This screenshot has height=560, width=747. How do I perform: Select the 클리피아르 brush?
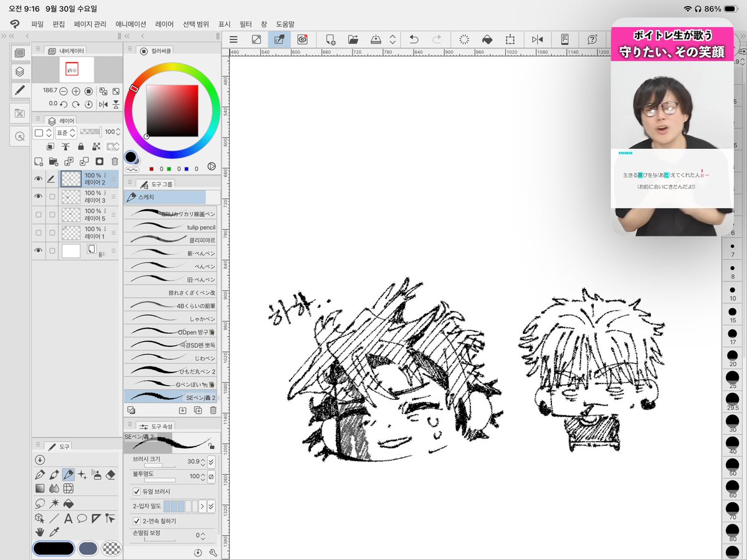[171, 240]
